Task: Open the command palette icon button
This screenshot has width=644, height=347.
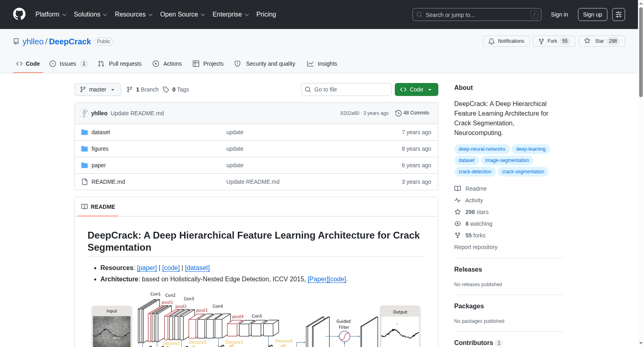Action: point(619,15)
